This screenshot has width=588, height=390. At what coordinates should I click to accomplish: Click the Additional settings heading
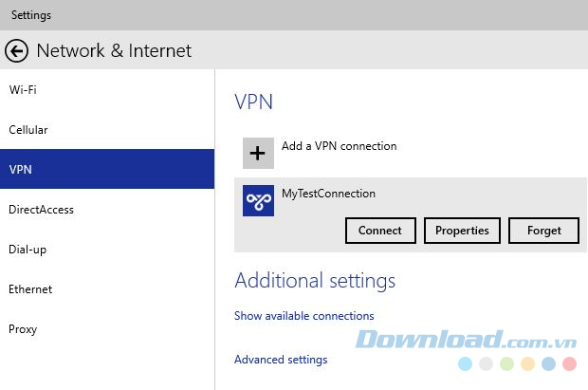pyautogui.click(x=315, y=281)
